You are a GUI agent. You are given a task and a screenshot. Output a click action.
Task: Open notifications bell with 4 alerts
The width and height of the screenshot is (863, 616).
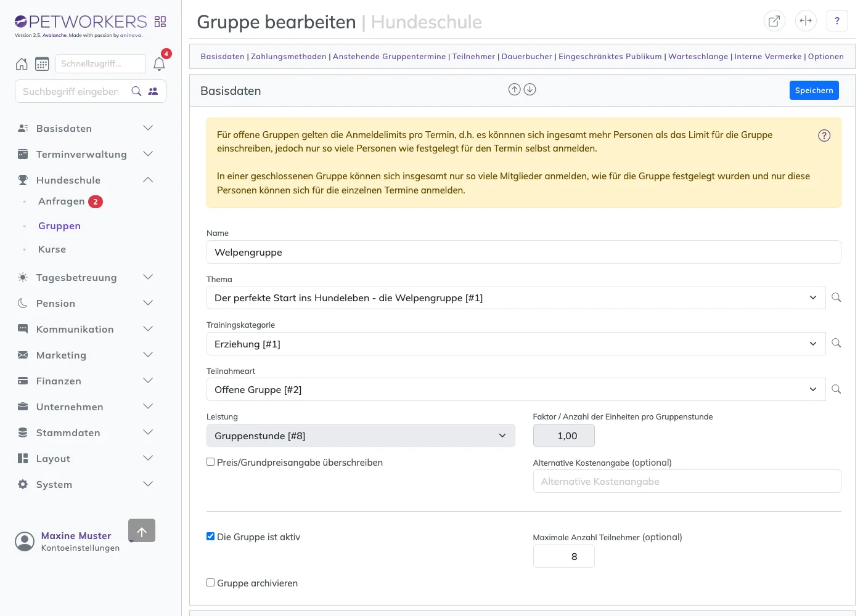[159, 63]
